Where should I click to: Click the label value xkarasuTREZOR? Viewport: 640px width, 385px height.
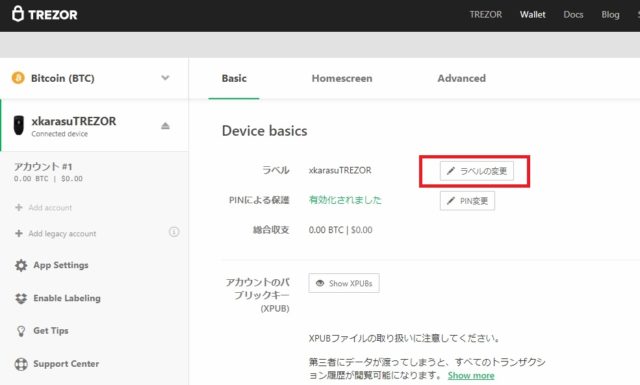click(x=340, y=170)
